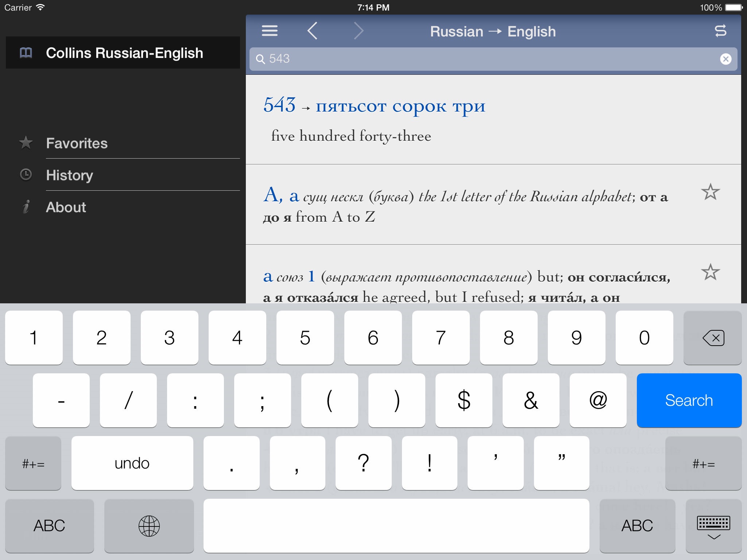Switch to symbols with the left #+= key

click(33, 463)
